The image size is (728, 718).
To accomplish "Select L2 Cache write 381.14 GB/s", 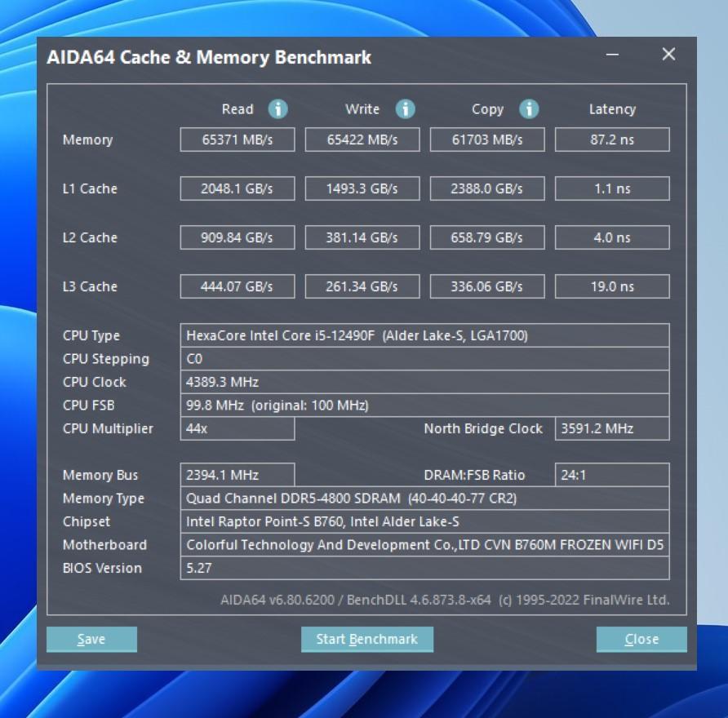I will [x=362, y=237].
